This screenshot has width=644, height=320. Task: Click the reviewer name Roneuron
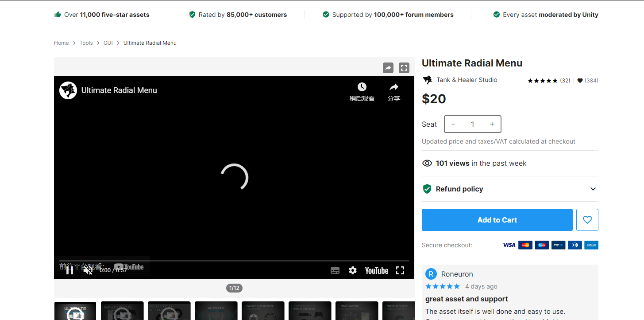click(457, 274)
